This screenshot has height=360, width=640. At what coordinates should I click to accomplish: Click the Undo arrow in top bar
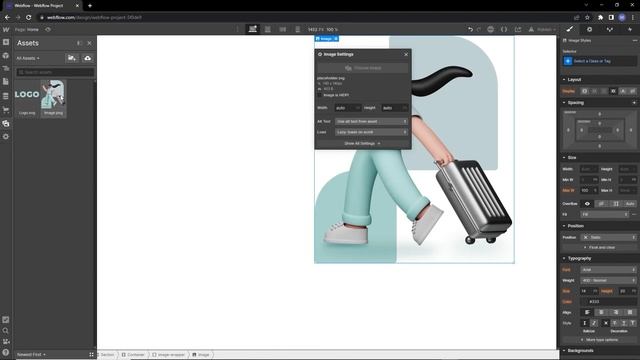(470, 29)
